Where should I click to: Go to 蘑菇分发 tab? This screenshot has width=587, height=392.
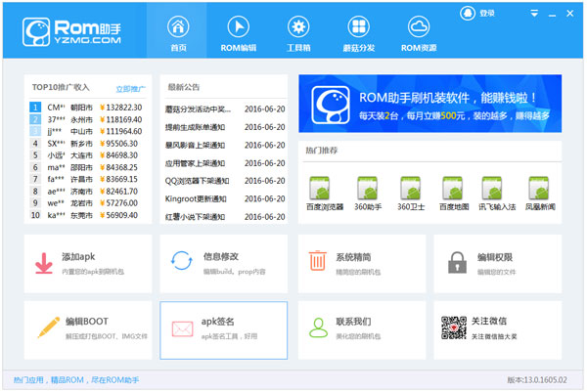coord(359,32)
